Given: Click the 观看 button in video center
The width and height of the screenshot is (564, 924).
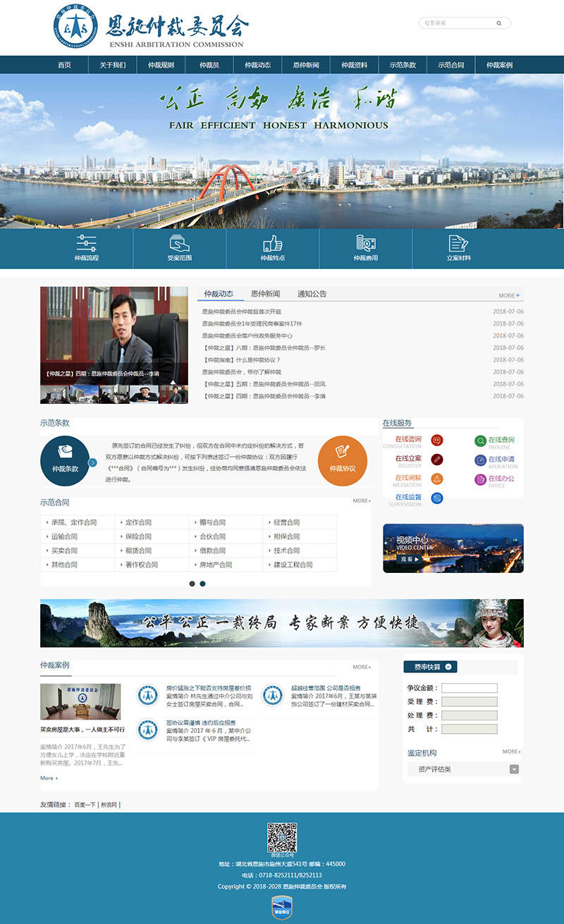Looking at the screenshot, I should (x=410, y=559).
